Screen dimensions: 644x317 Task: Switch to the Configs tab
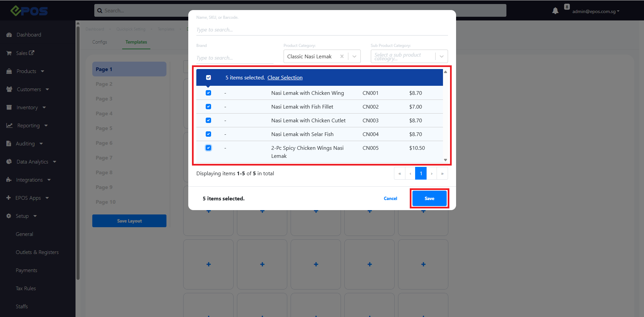[x=100, y=42]
